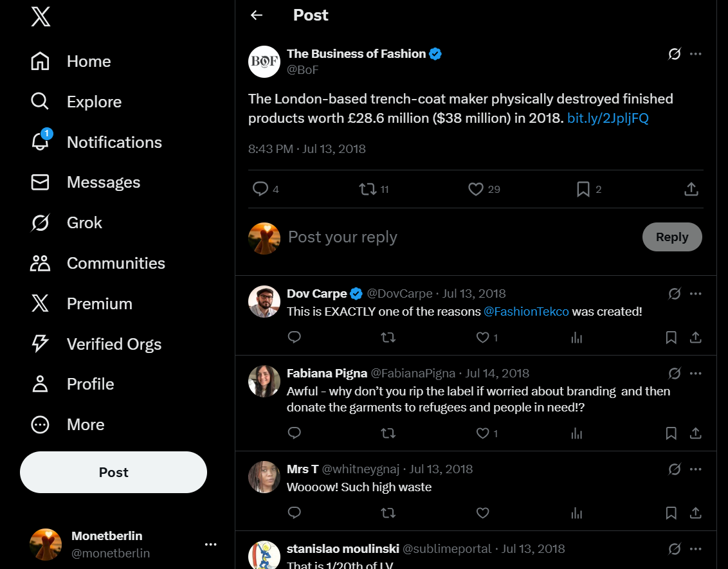Bookmark Mrs T's reply

(x=671, y=513)
